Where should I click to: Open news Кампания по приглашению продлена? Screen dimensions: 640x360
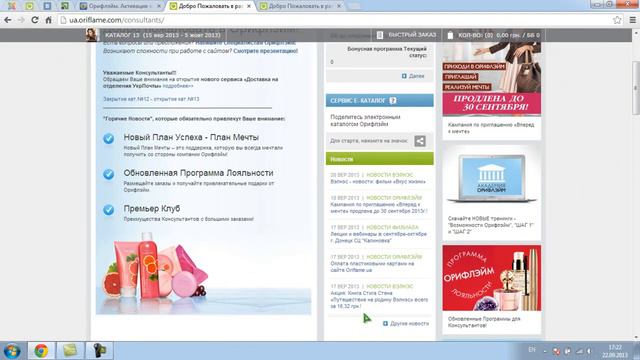pyautogui.click(x=379, y=208)
